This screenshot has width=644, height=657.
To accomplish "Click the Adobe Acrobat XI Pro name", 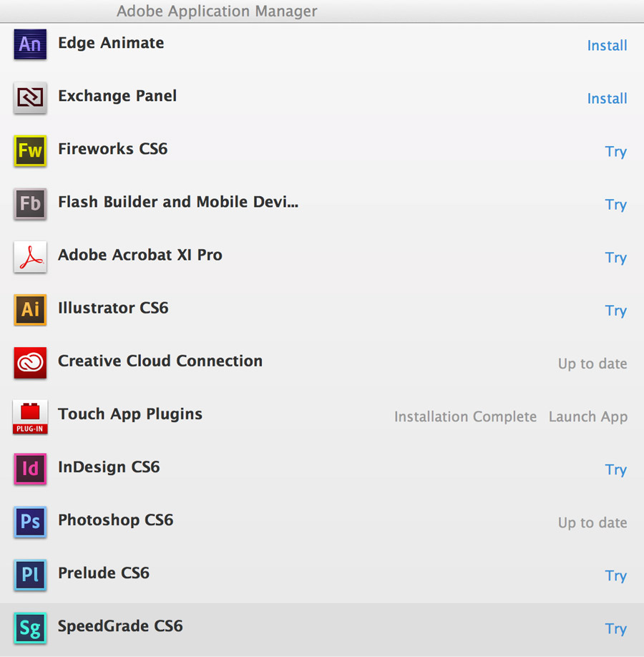I will click(x=140, y=255).
